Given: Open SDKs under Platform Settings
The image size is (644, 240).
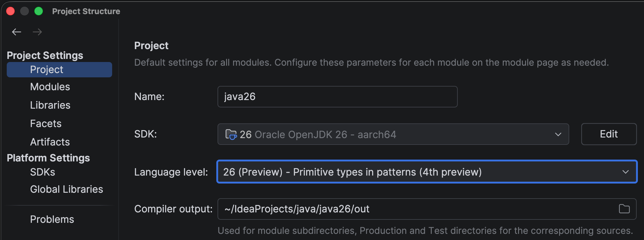Looking at the screenshot, I should coord(43,172).
